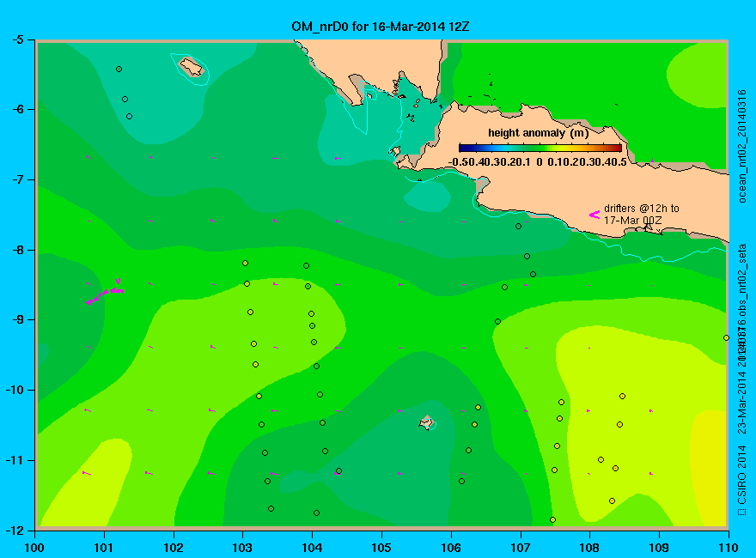Click the x-axis tick label "105"
756x558 pixels.
point(381,548)
